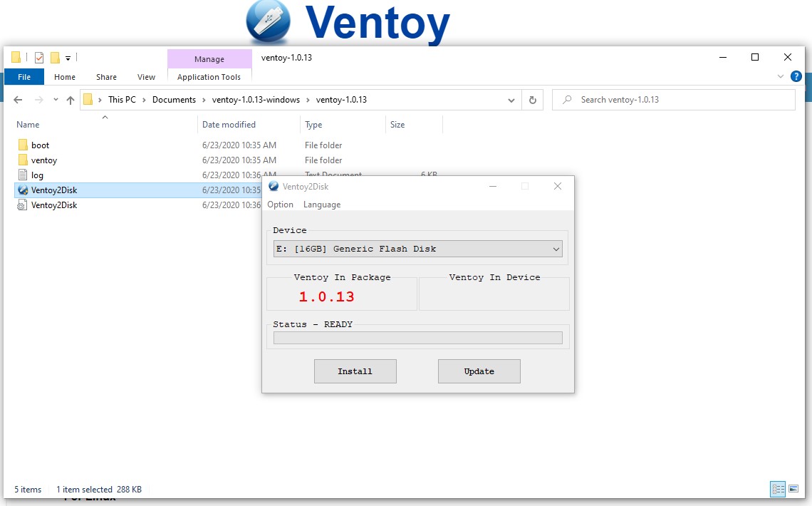Click the Forward navigation arrow
812x506 pixels.
[39, 100]
